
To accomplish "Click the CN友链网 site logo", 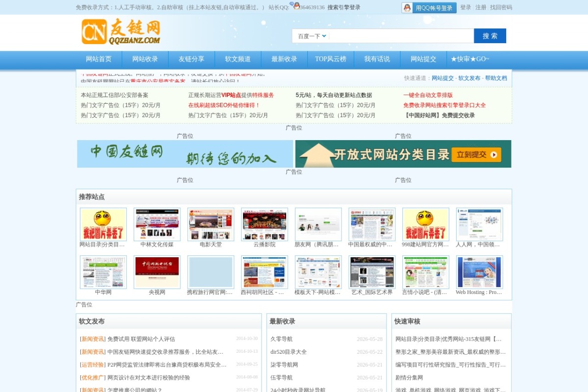I will point(121,31).
